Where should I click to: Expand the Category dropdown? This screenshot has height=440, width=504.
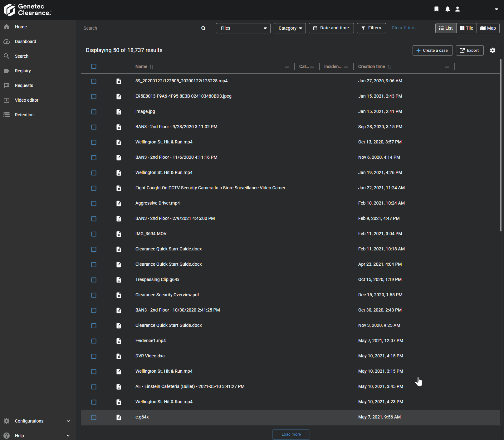pos(290,28)
